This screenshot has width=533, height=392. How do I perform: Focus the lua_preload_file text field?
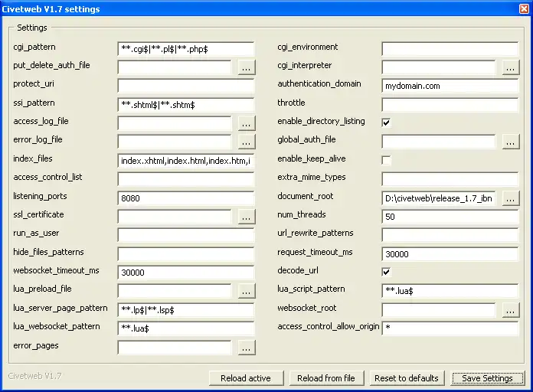(x=175, y=291)
